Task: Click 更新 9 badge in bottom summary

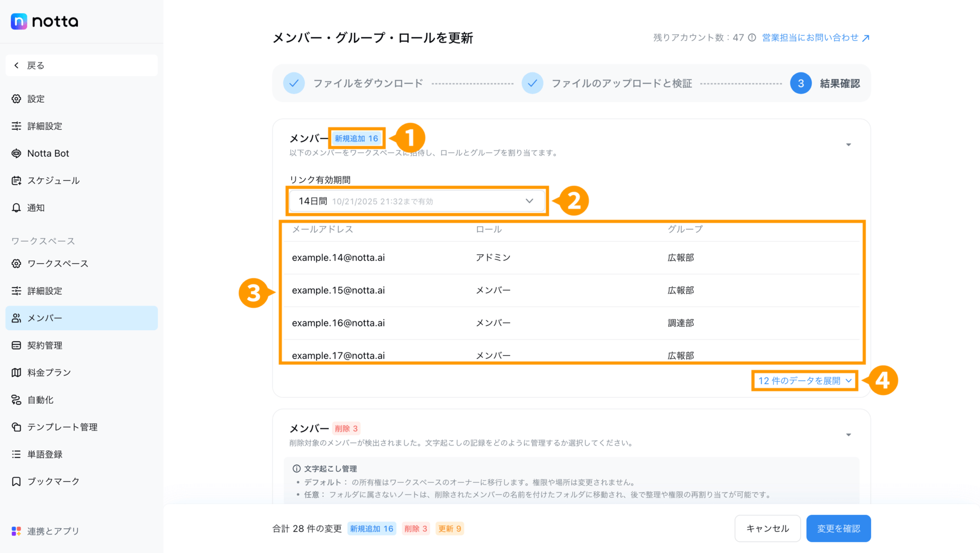Action: tap(450, 528)
